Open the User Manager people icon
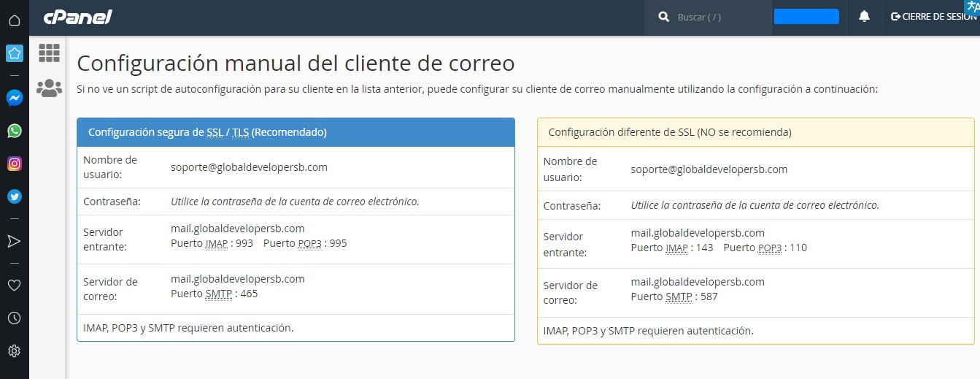The width and height of the screenshot is (980, 379). (49, 88)
